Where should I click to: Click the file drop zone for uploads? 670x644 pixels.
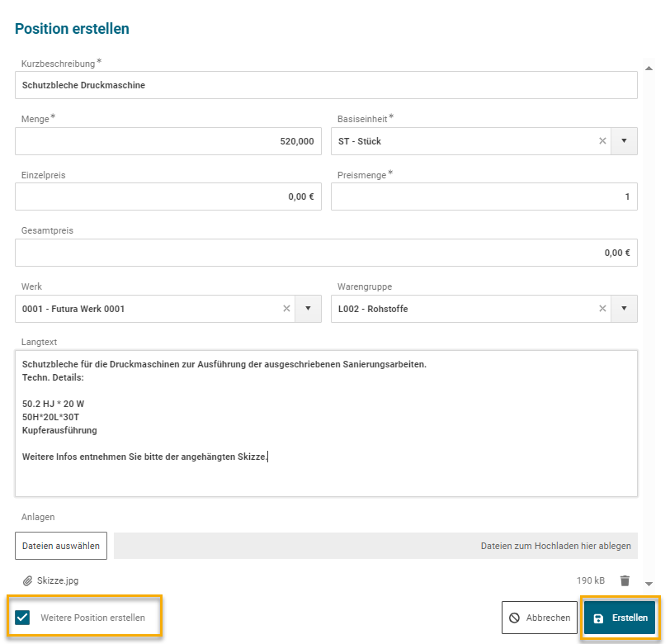click(375, 546)
